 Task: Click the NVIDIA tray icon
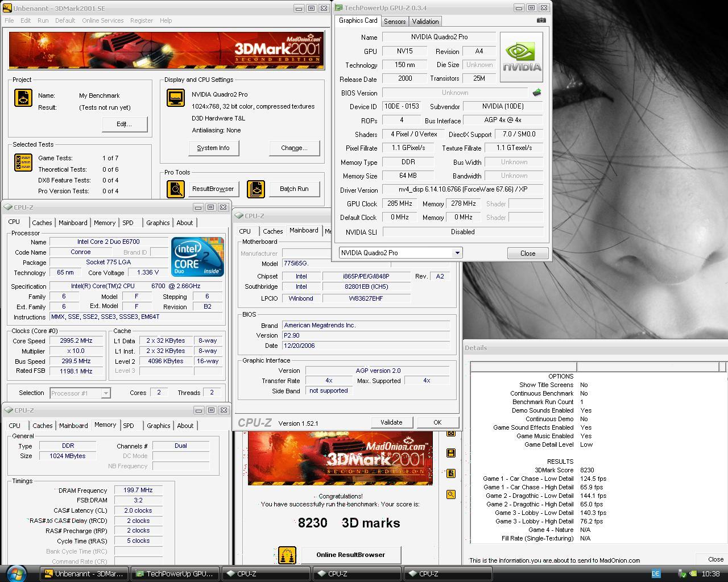coord(694,574)
